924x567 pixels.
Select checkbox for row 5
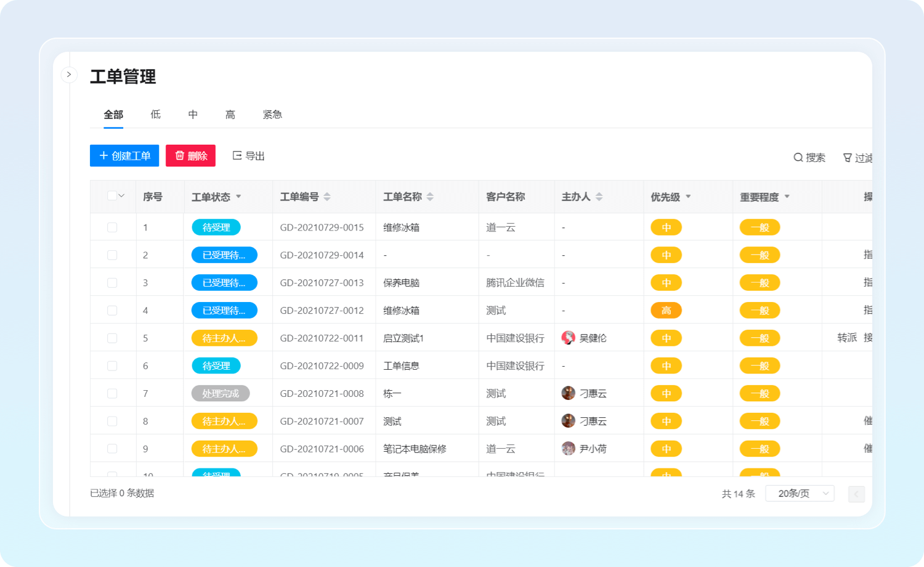(x=112, y=338)
